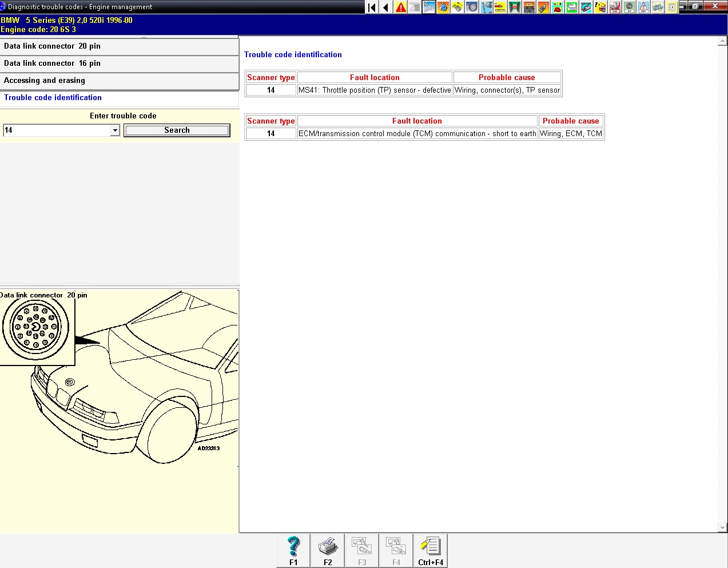Click the single back arrow toolbar icon
728x568 pixels.
click(x=386, y=7)
